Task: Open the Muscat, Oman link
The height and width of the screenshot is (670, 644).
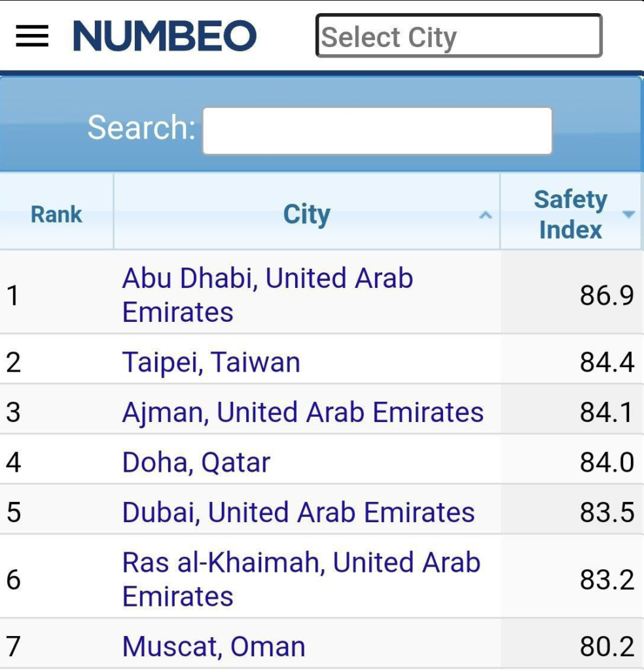Action: (x=213, y=646)
